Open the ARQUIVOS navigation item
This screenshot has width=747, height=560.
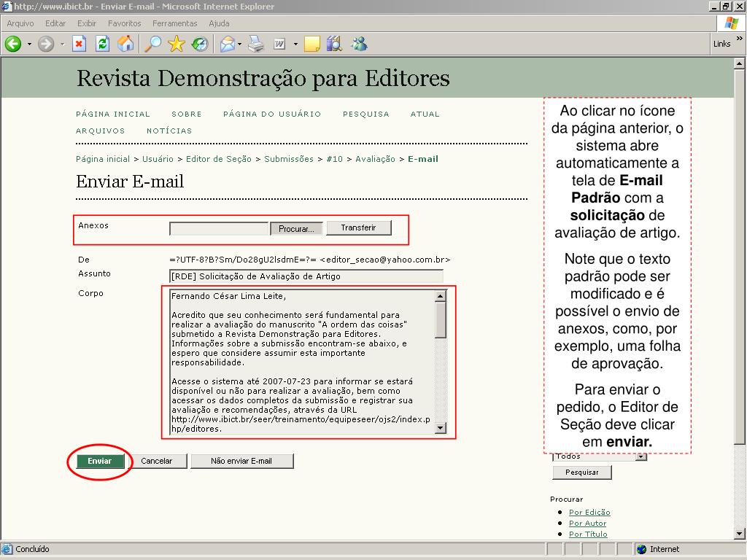coord(101,131)
